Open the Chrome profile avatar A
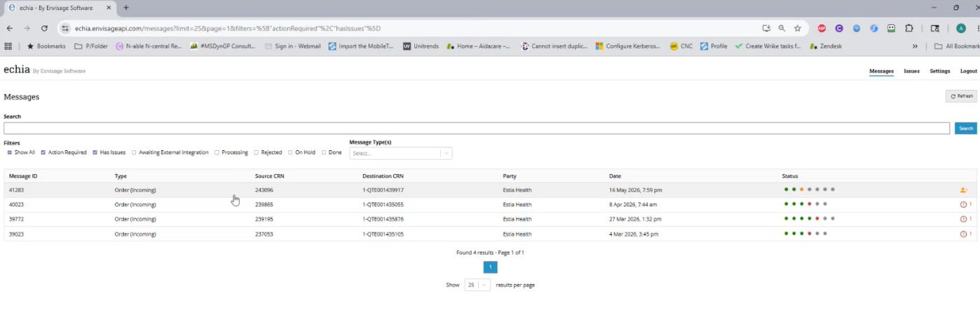 coord(961,28)
